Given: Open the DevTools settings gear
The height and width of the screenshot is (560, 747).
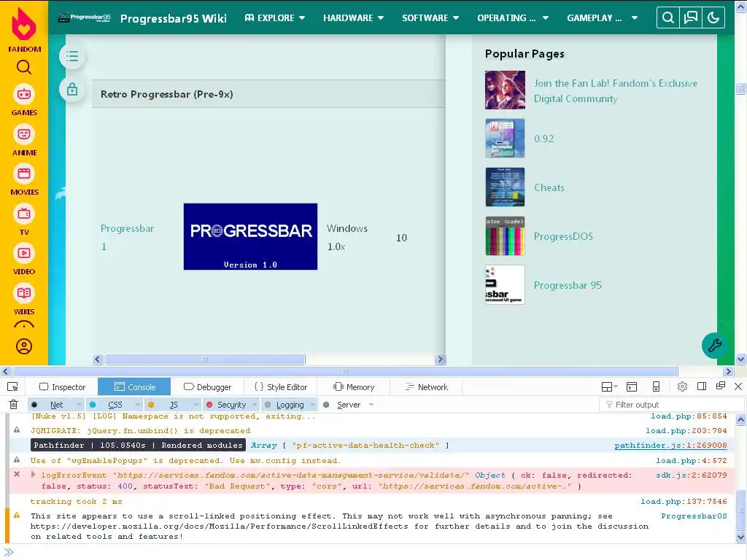Looking at the screenshot, I should coord(682,386).
